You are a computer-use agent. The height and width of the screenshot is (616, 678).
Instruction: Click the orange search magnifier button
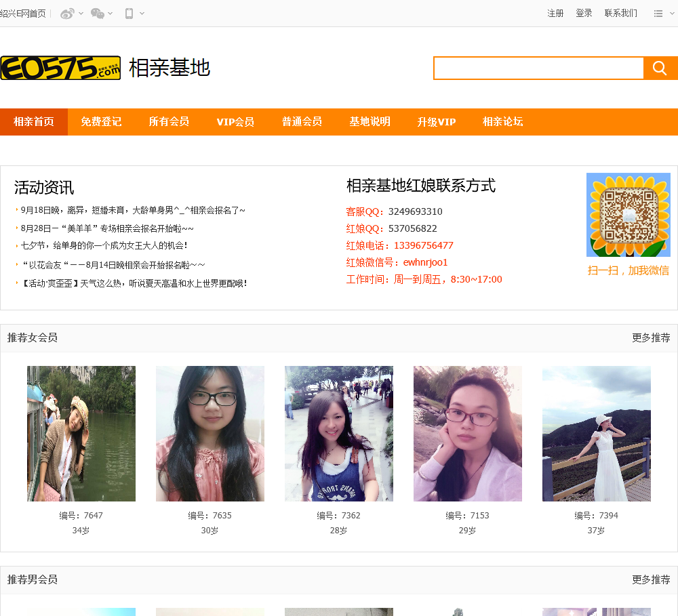click(x=660, y=68)
